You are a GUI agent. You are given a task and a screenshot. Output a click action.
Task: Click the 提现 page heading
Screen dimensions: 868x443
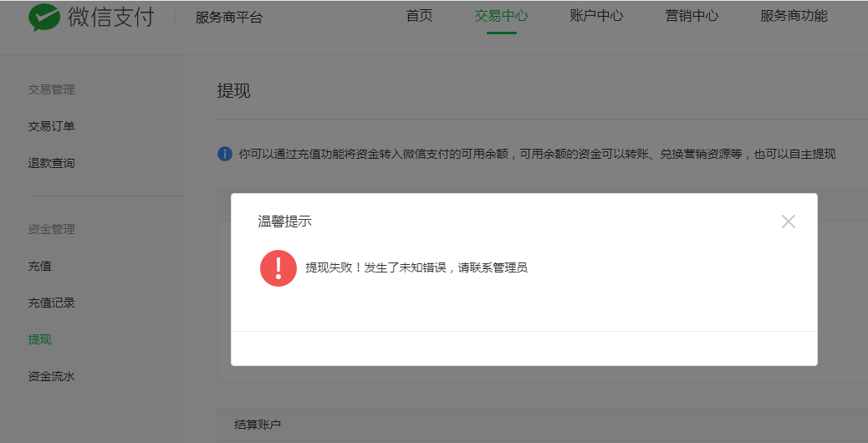233,91
